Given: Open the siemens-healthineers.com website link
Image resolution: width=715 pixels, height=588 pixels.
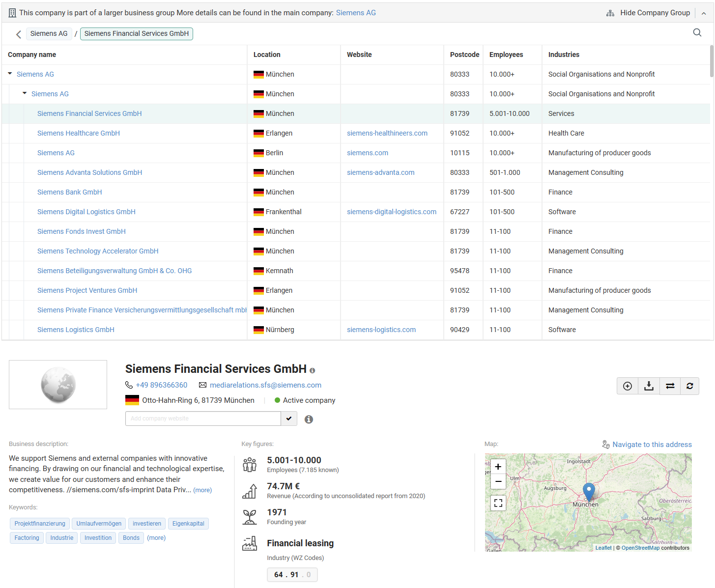Looking at the screenshot, I should click(x=387, y=133).
